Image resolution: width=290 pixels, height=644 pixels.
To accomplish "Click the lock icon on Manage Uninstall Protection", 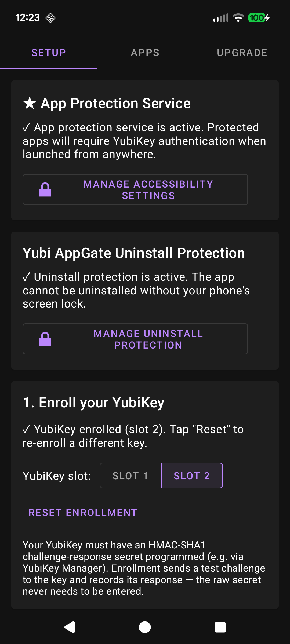I will [45, 339].
